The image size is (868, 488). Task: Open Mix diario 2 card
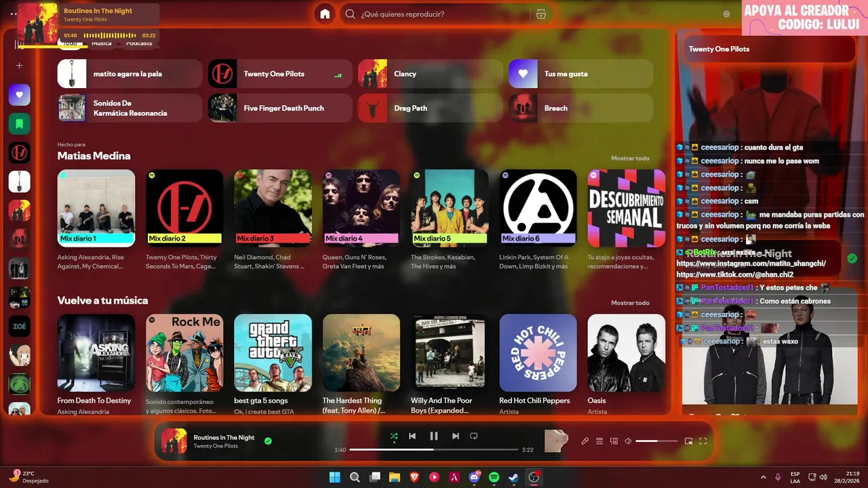(184, 218)
